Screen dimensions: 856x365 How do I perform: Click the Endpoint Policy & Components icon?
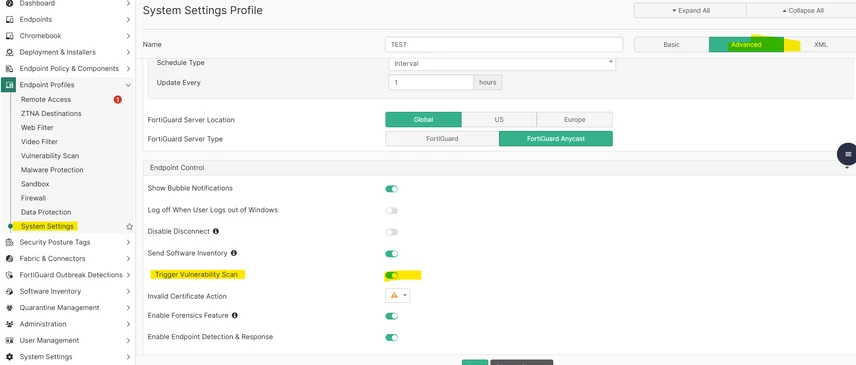tap(9, 69)
